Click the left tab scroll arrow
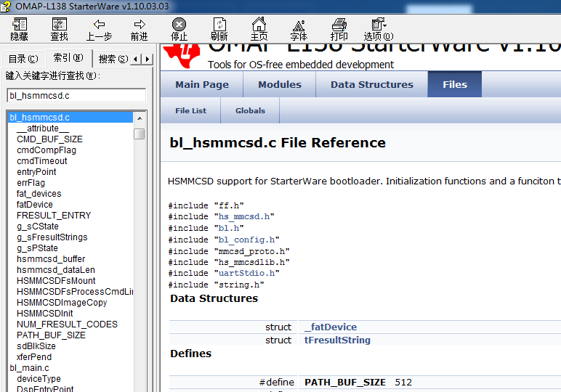 [x=135, y=59]
